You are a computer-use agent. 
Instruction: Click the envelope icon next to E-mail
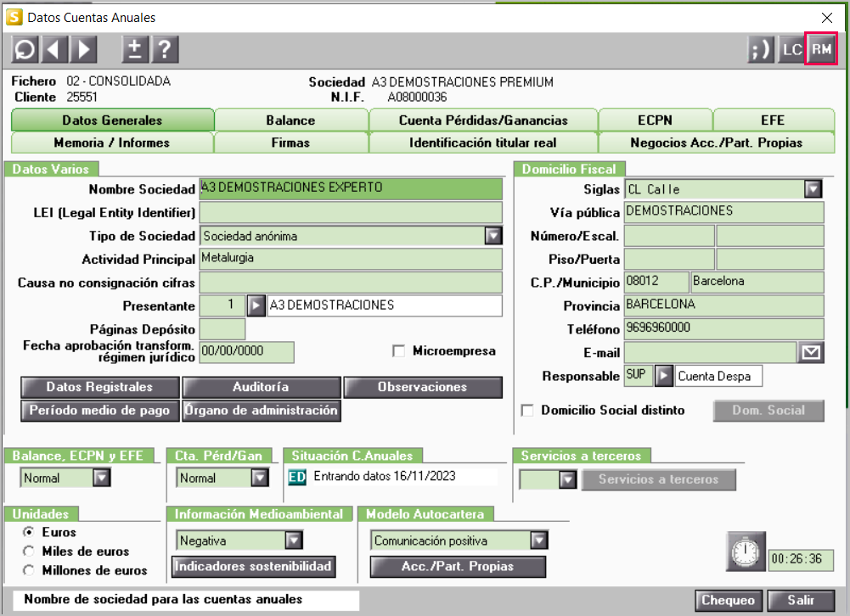[812, 352]
